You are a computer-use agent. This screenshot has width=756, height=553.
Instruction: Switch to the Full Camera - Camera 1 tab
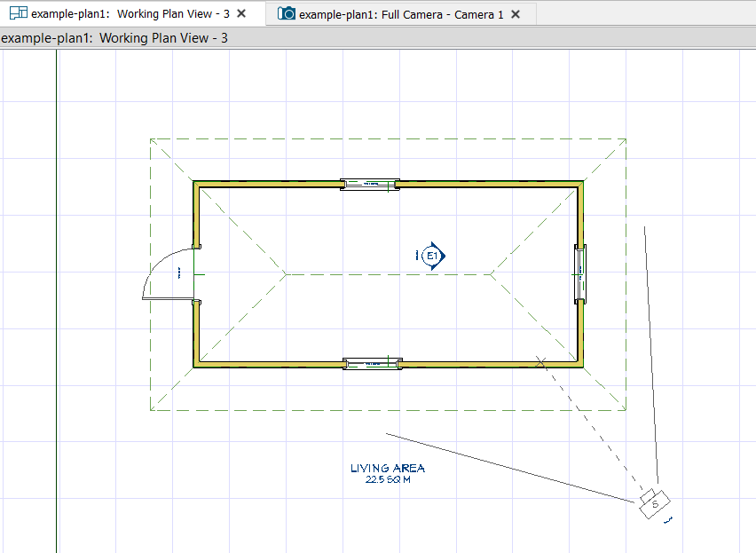click(400, 14)
